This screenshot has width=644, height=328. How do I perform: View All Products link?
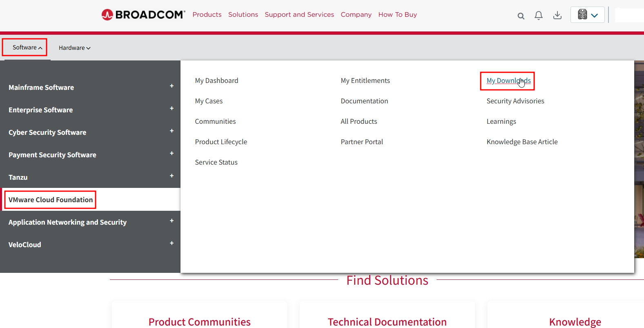tap(359, 121)
